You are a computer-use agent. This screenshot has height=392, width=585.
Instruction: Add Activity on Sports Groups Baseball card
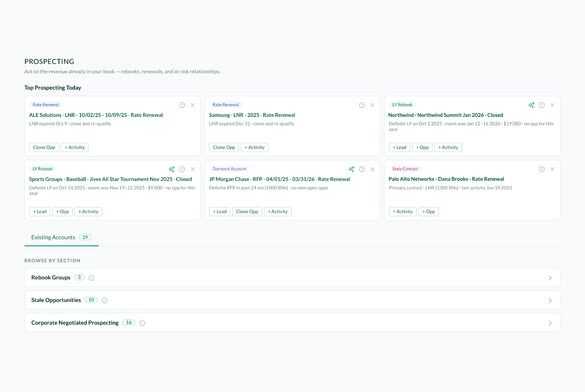(88, 212)
